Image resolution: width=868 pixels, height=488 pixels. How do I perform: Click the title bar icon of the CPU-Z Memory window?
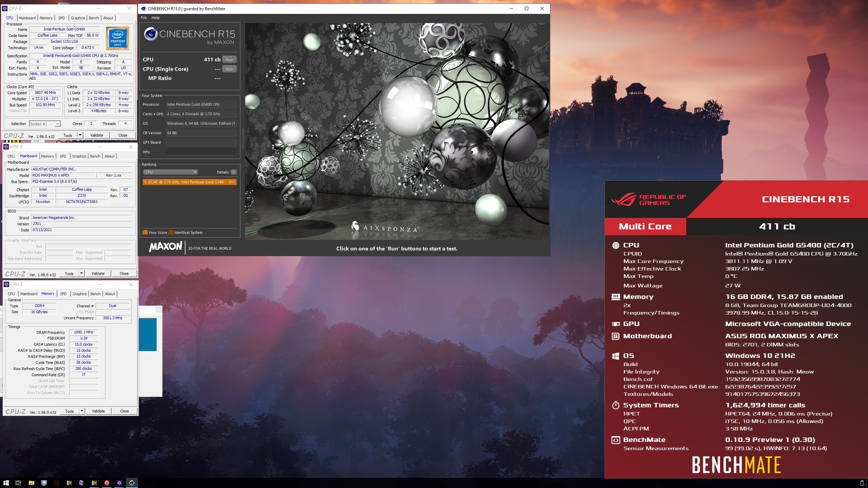pos(6,284)
